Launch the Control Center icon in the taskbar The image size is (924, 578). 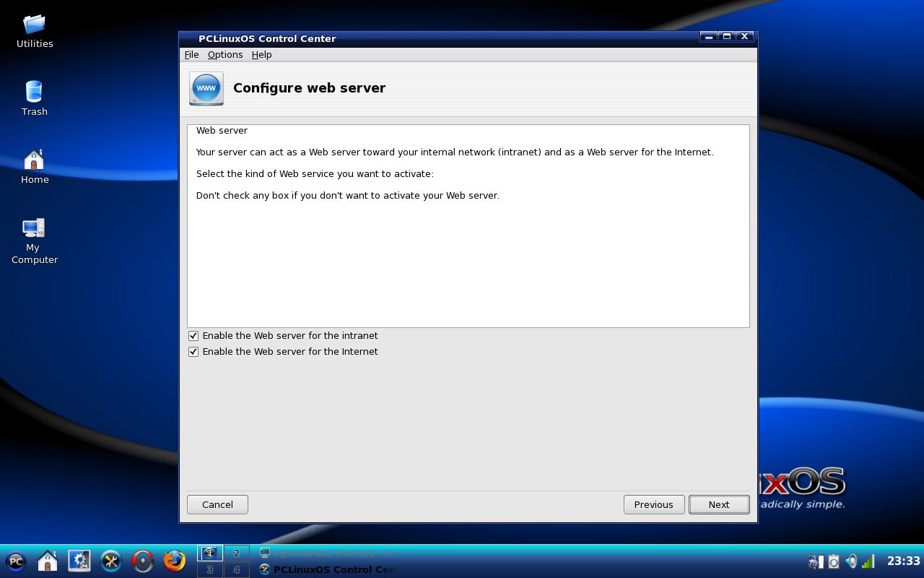[x=79, y=561]
